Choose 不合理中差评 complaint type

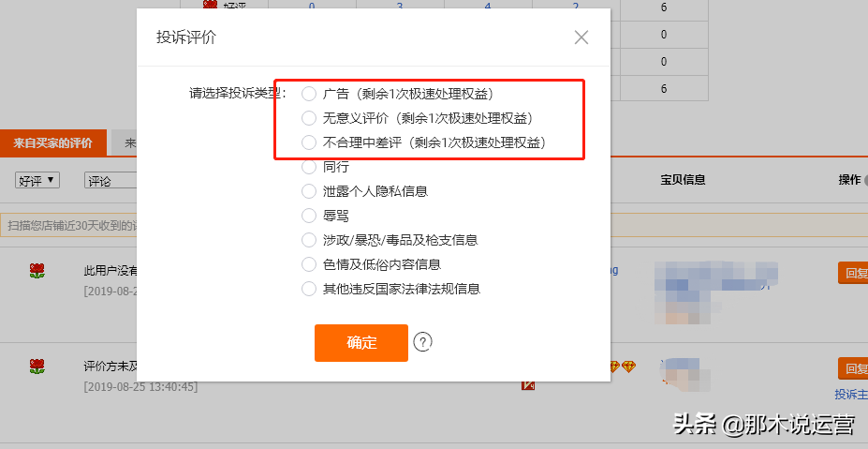coord(308,143)
